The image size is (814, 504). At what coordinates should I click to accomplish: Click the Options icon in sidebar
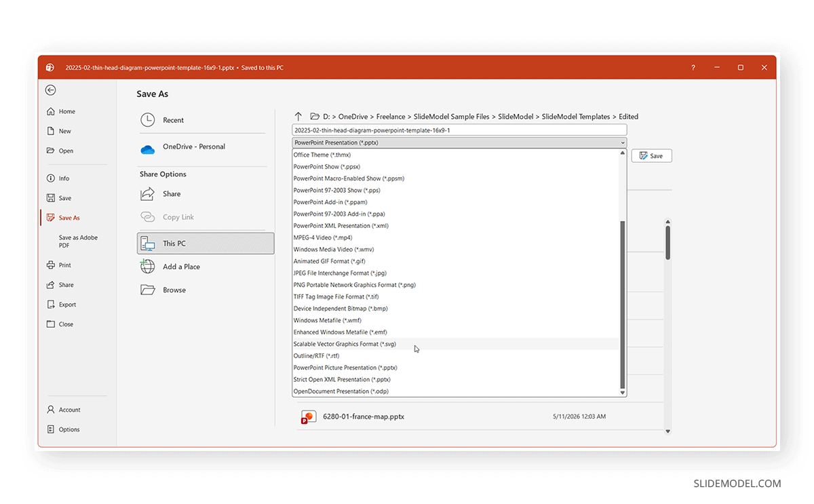click(51, 429)
